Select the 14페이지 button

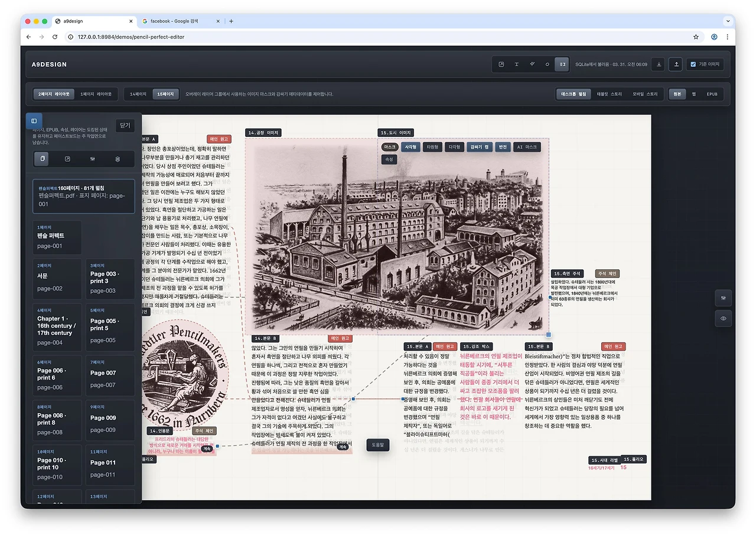pyautogui.click(x=138, y=94)
